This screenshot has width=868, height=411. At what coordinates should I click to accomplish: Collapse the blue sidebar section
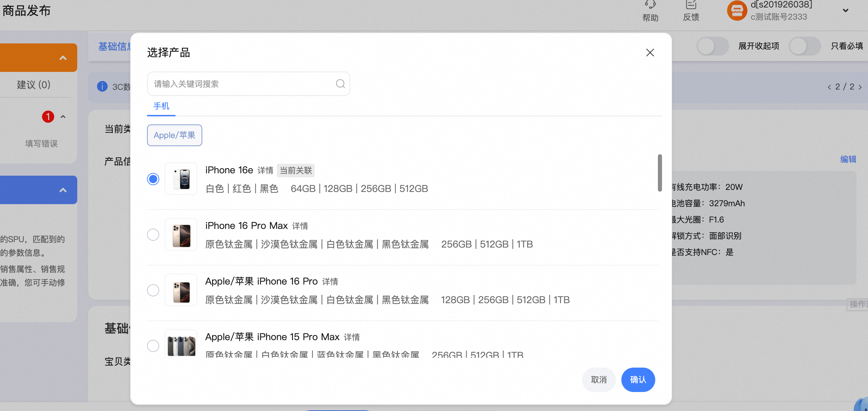coord(63,190)
